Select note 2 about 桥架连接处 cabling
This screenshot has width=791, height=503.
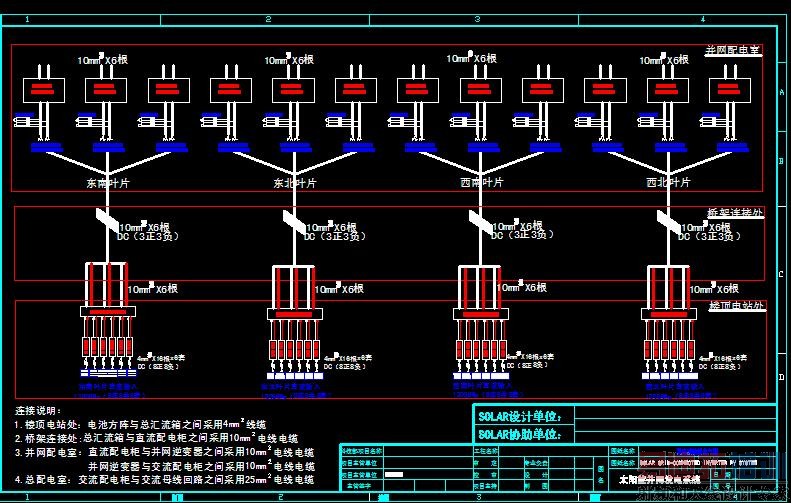point(156,438)
